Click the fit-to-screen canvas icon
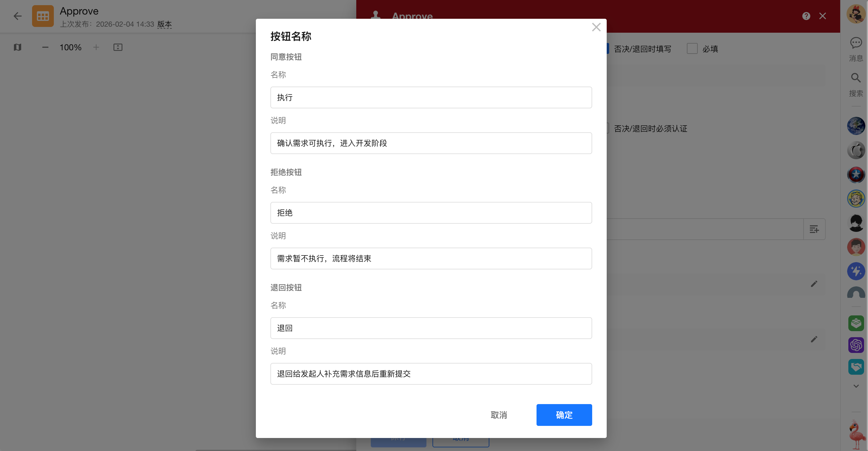Image resolution: width=868 pixels, height=451 pixels. (118, 47)
